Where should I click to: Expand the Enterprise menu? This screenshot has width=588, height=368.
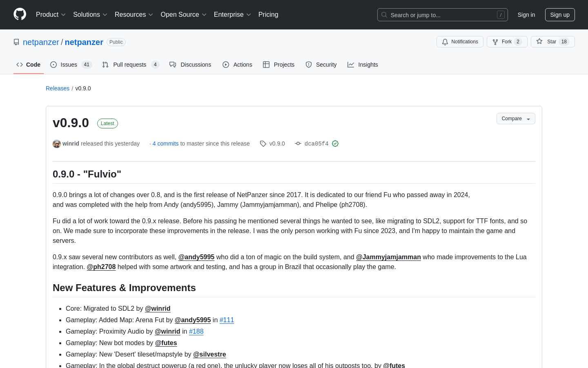[232, 15]
